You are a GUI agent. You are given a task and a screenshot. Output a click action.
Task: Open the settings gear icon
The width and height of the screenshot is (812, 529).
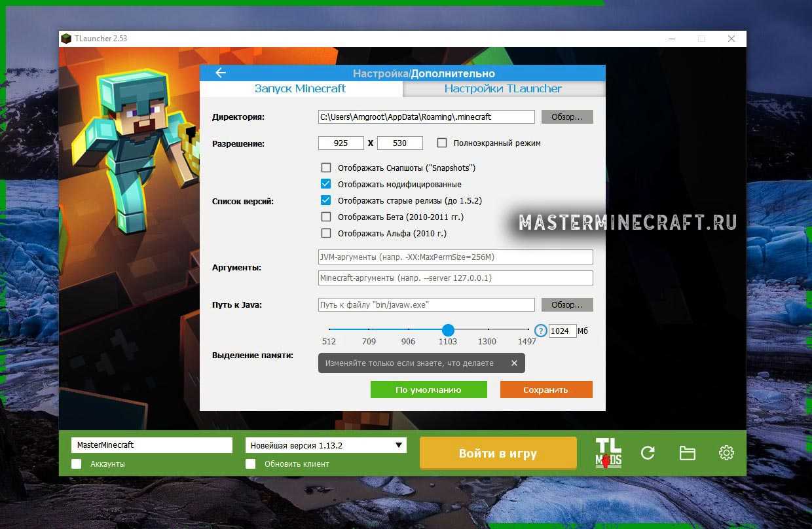(x=726, y=453)
